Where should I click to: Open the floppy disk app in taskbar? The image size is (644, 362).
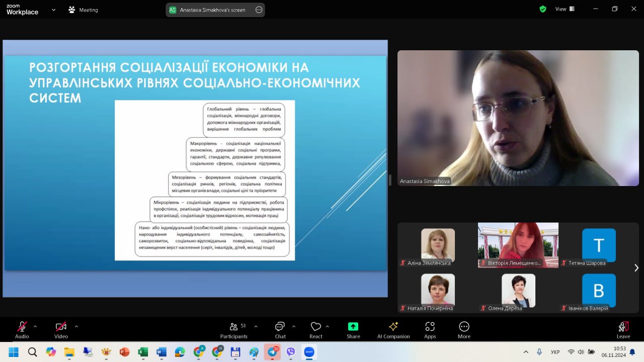point(235,352)
